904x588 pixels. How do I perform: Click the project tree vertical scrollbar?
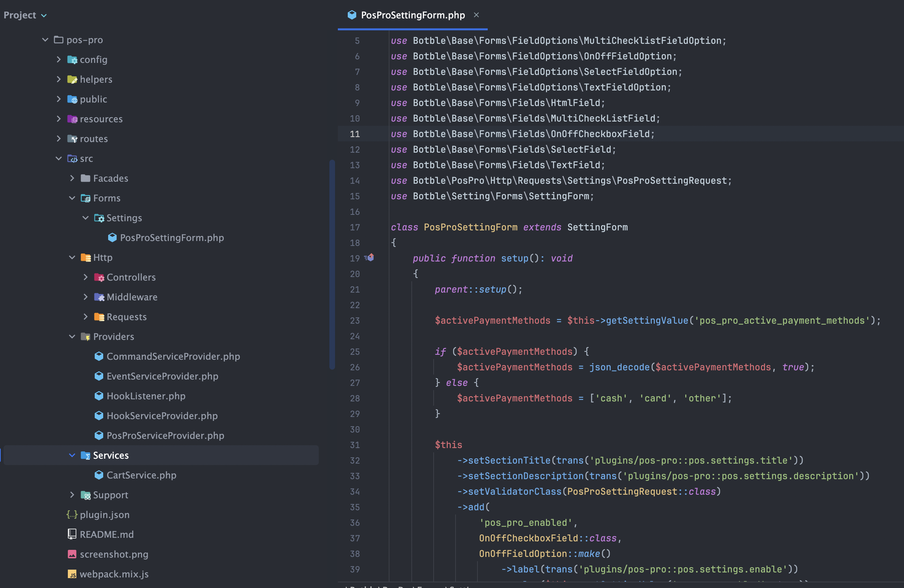[332, 264]
